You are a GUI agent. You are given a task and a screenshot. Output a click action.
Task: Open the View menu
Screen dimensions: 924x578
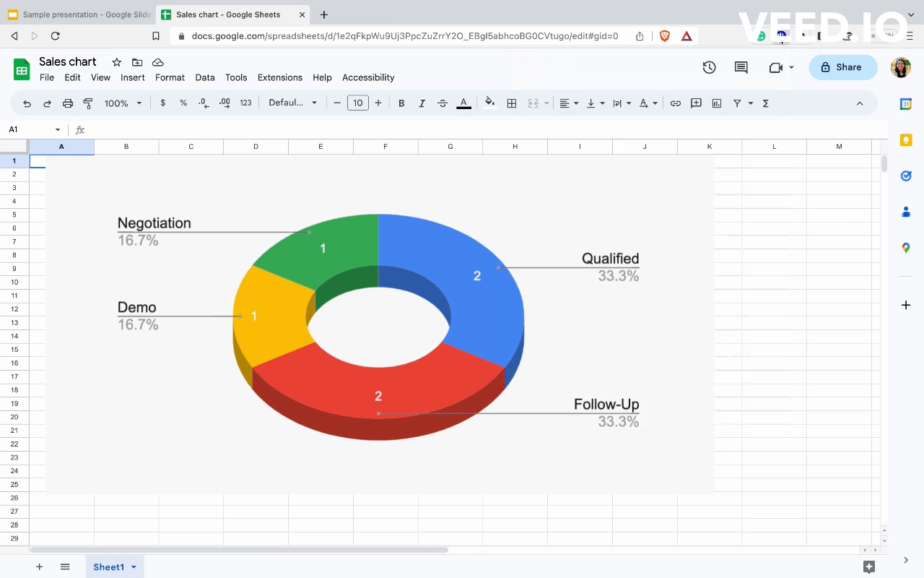(100, 77)
